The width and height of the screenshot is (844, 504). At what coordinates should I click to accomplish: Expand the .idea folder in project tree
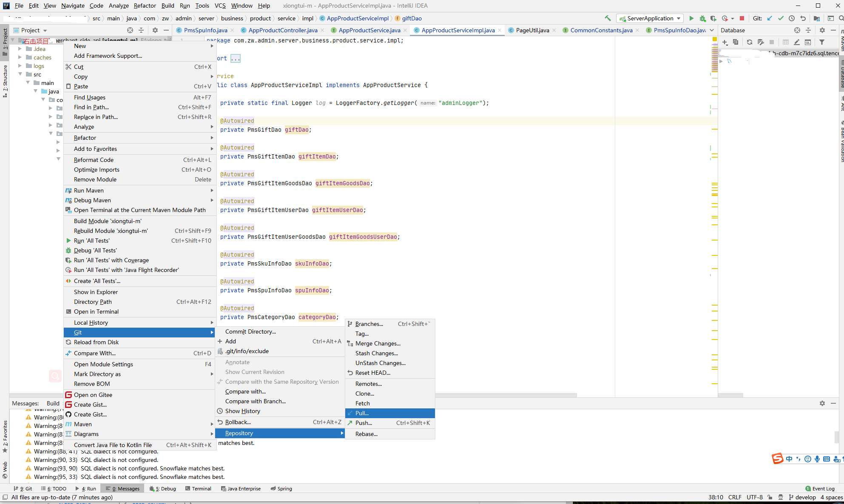coord(20,49)
